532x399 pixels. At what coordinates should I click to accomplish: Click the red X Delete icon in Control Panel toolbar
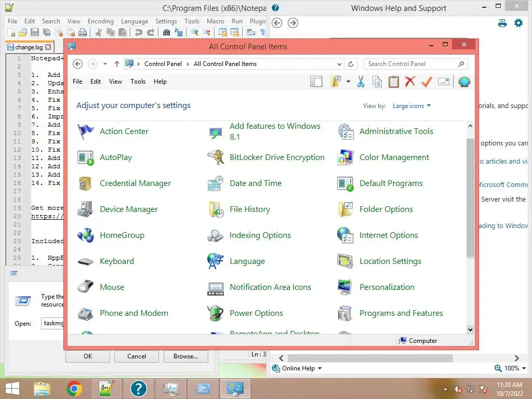coord(410,82)
